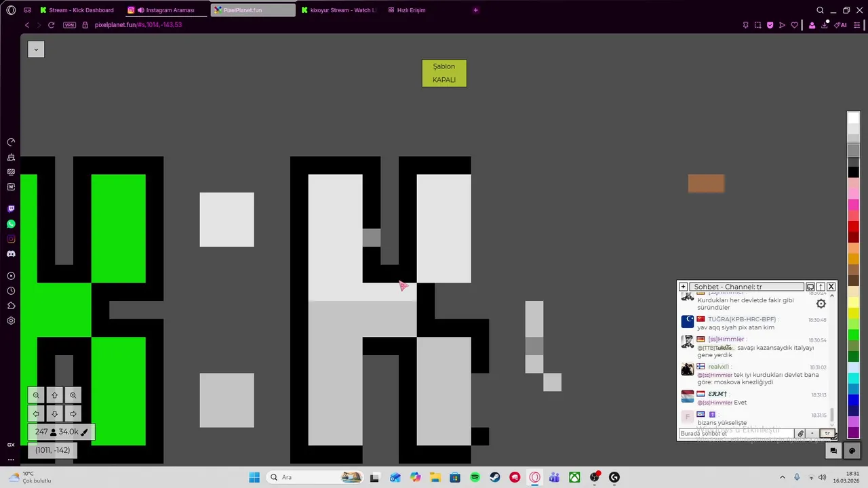
Task: Switch to kixoyur Stream tab
Action: [x=338, y=10]
